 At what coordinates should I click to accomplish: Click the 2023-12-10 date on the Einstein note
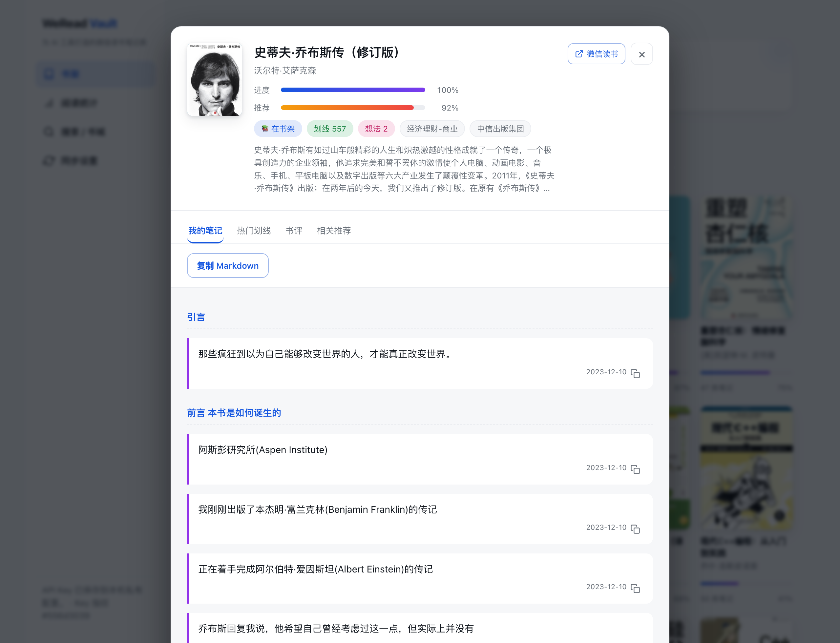coord(606,587)
